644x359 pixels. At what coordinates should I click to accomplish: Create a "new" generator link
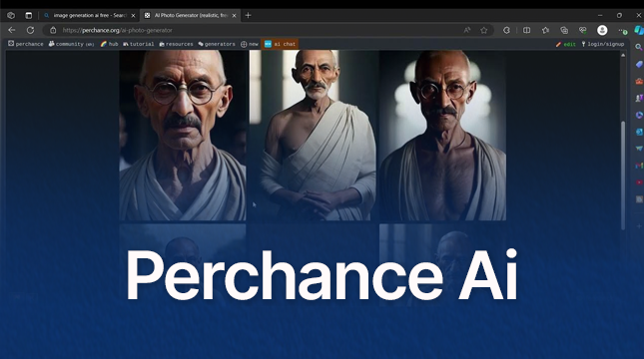coord(250,44)
